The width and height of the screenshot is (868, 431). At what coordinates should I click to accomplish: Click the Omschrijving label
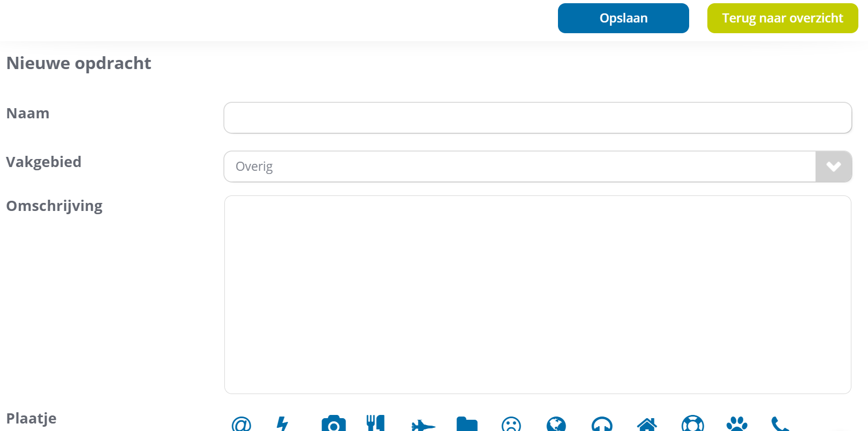tap(54, 206)
